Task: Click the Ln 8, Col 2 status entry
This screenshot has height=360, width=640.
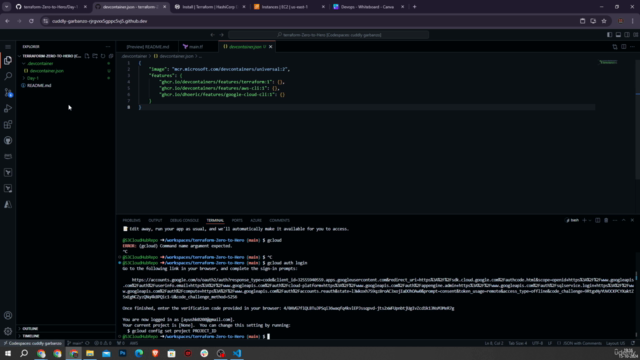Action: click(x=494, y=343)
